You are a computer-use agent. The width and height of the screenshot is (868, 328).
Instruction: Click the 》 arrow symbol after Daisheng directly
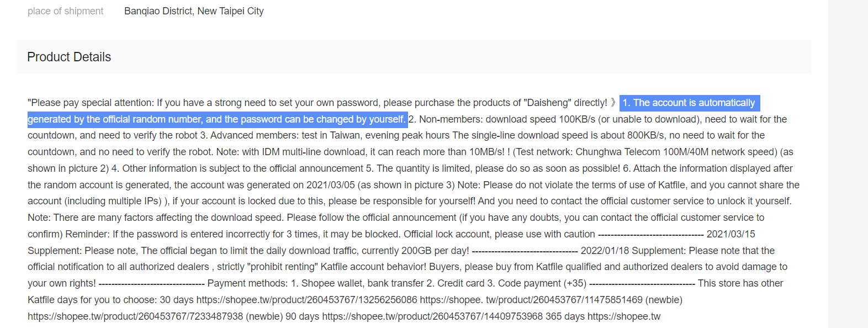[613, 103]
